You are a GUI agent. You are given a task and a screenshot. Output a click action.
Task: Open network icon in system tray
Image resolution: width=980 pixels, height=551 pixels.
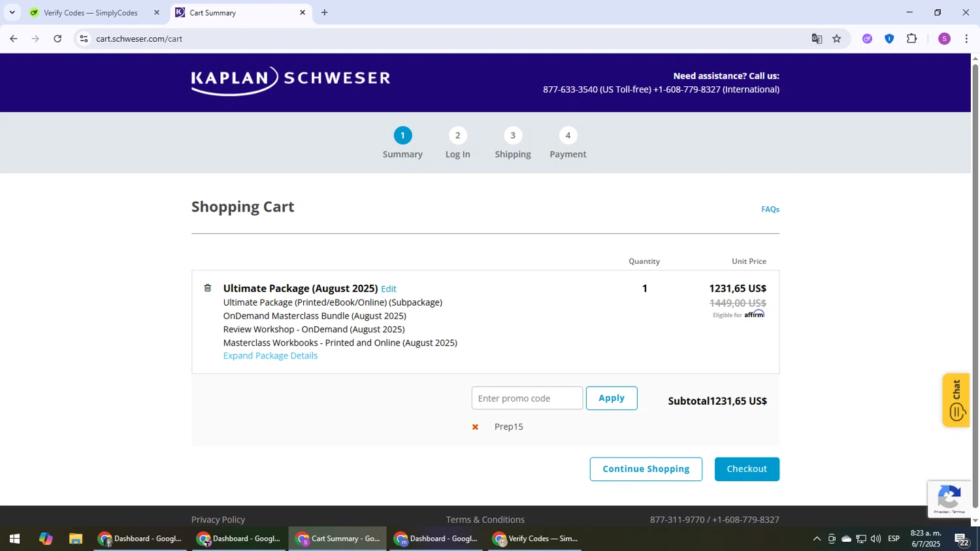tap(861, 539)
